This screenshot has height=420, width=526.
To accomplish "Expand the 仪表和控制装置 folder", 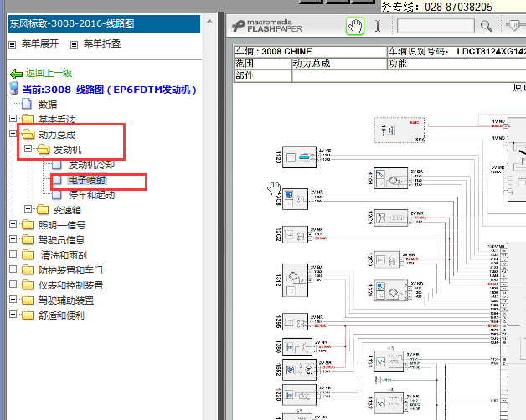I will click(x=13, y=284).
